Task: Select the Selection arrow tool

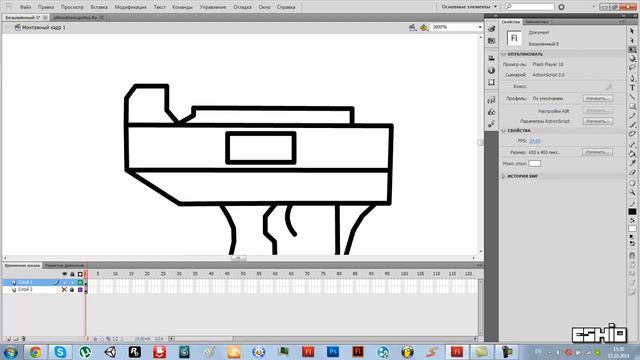Action: pyautogui.click(x=632, y=31)
